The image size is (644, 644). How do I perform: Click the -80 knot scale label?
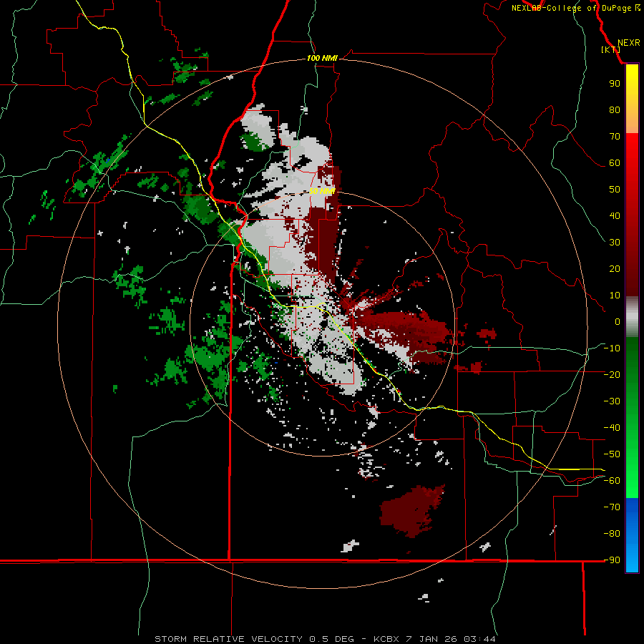612,534
